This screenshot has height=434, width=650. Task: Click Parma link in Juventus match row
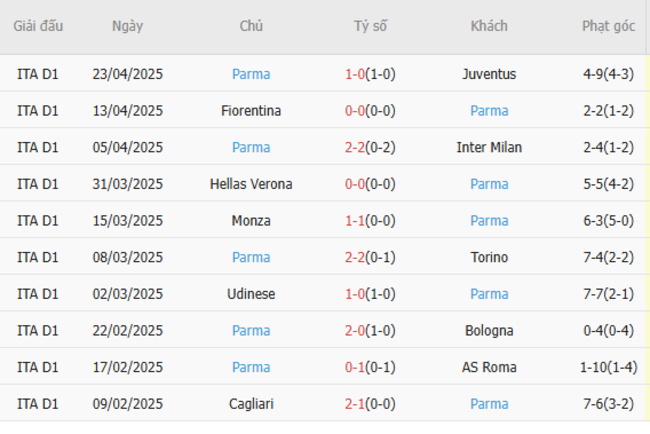[251, 74]
